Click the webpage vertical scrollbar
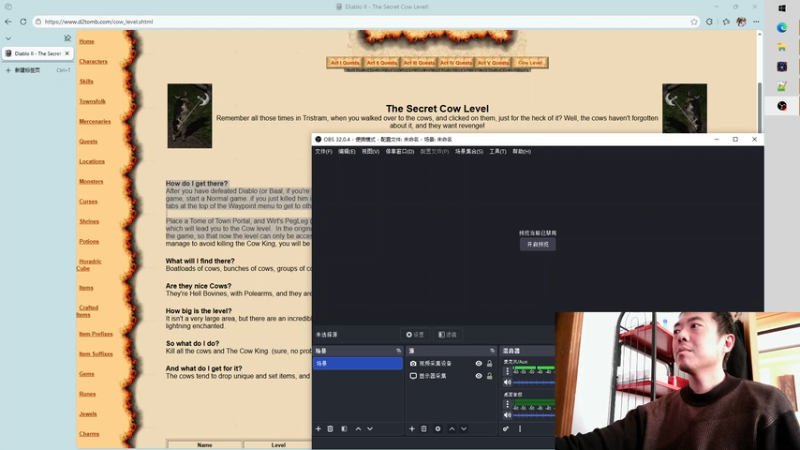The height and width of the screenshot is (450, 800). (760, 107)
